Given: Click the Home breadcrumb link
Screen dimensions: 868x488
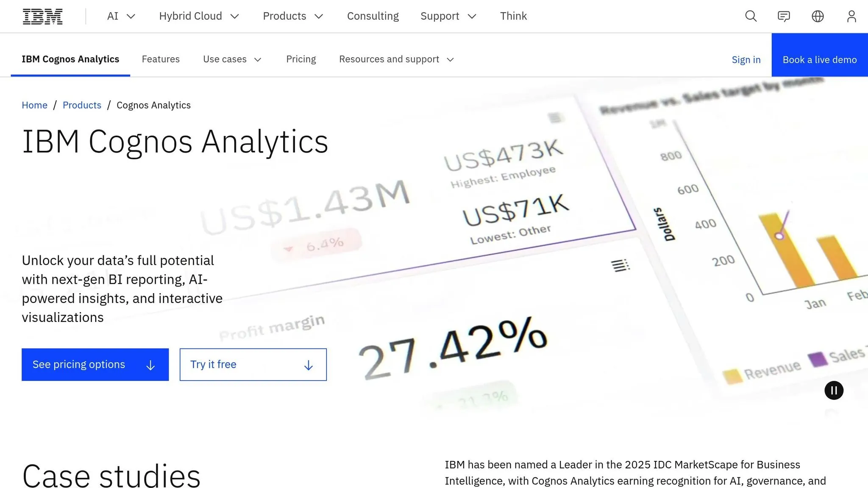Looking at the screenshot, I should click(x=34, y=105).
